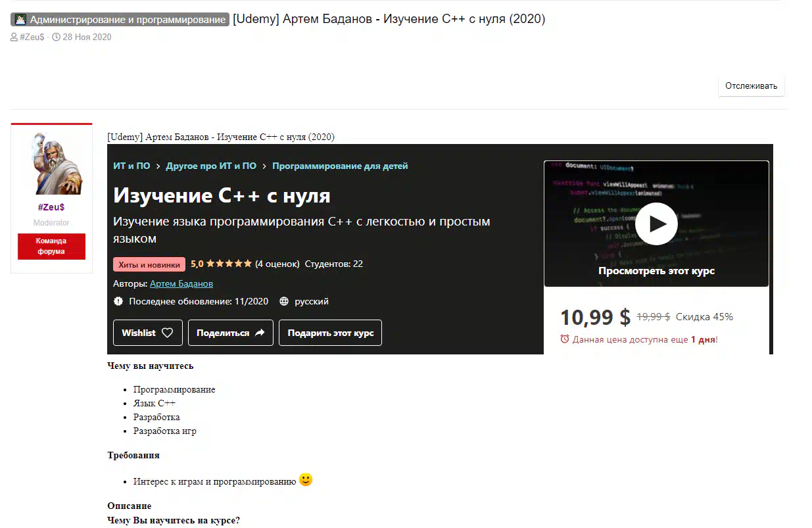Open Другое про ИТ и ПО breadcrumb
The width and height of the screenshot is (812, 528).
(211, 166)
